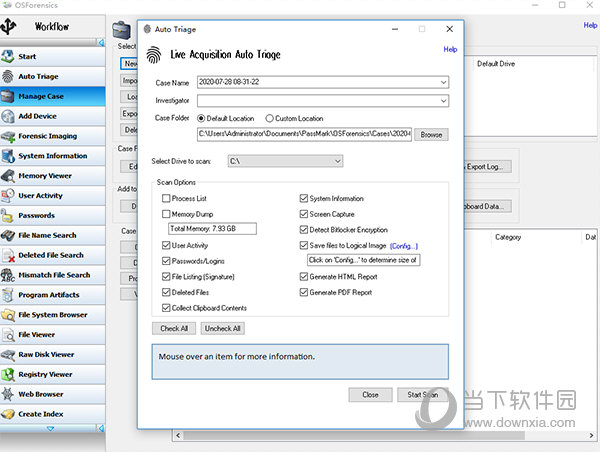Image resolution: width=600 pixels, height=452 pixels.
Task: Click the Program Artifacts icon
Action: pos(8,295)
